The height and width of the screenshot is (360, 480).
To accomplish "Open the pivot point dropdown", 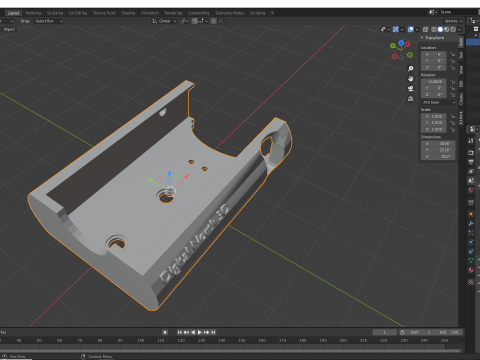I will (184, 21).
